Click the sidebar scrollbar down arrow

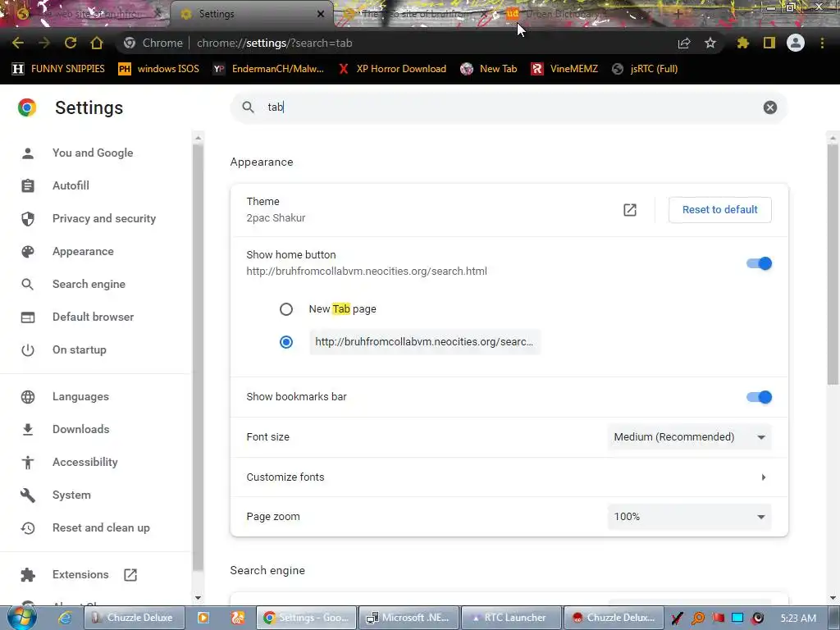click(198, 598)
